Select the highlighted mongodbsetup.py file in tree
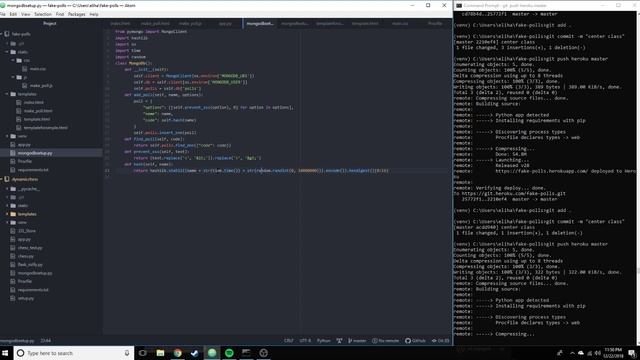The height and width of the screenshot is (360, 640). pos(51,153)
